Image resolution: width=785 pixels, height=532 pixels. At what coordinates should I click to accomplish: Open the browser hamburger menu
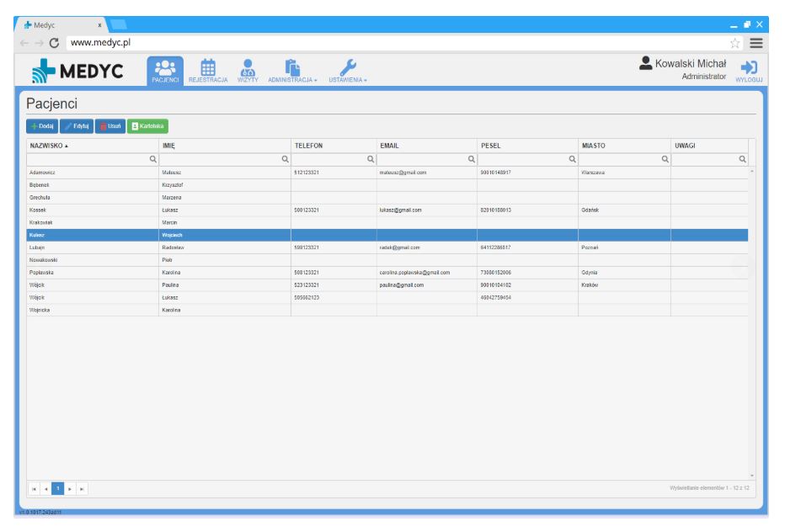756,42
